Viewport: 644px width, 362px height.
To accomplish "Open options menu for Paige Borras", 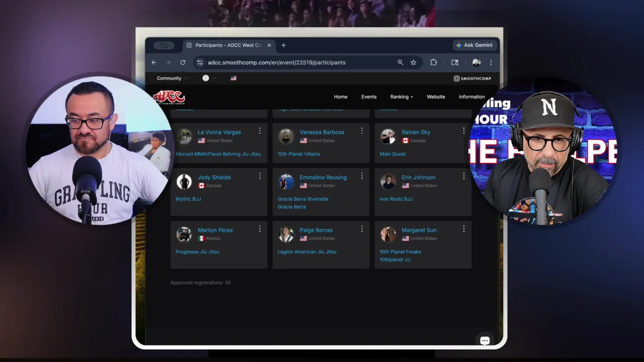I will [362, 229].
